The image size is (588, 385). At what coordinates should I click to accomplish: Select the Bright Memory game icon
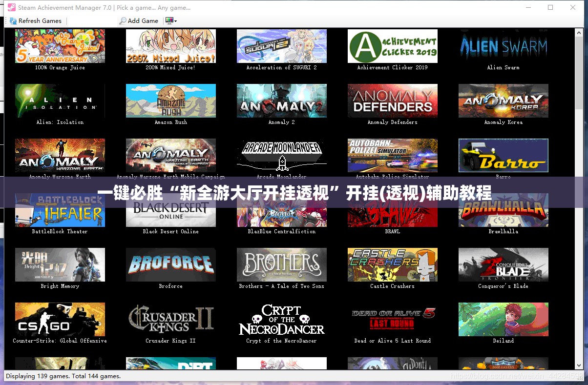60,264
